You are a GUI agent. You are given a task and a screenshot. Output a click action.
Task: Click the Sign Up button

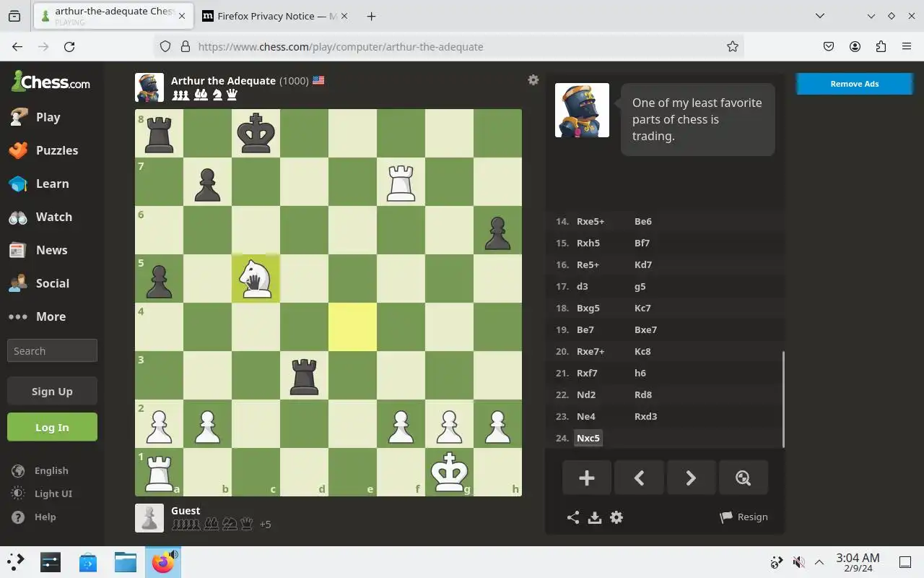pos(52,391)
